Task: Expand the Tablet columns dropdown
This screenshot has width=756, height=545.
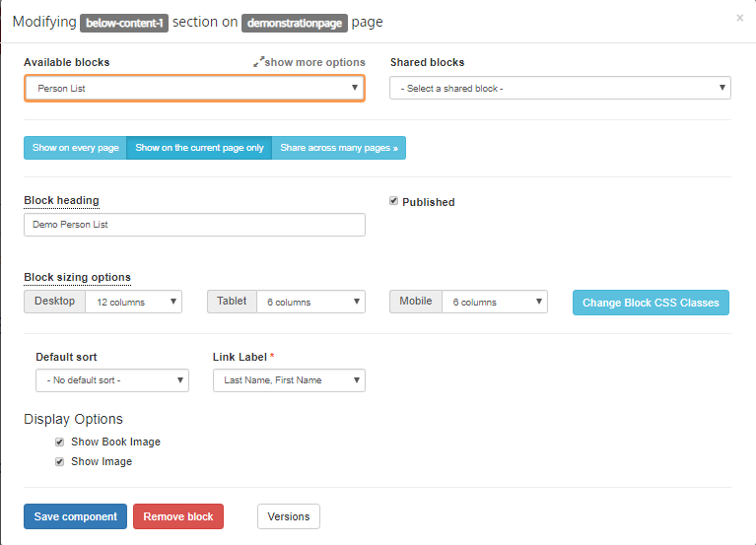Action: pyautogui.click(x=310, y=302)
